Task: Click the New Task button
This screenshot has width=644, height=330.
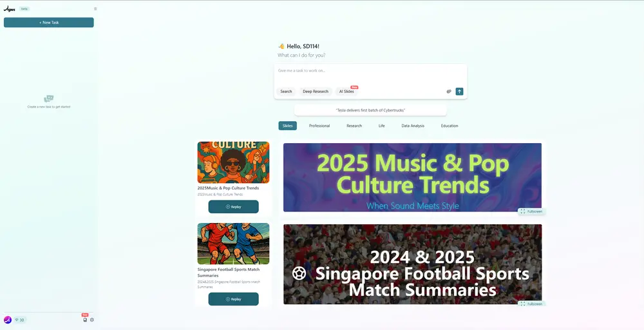Action: [x=49, y=23]
